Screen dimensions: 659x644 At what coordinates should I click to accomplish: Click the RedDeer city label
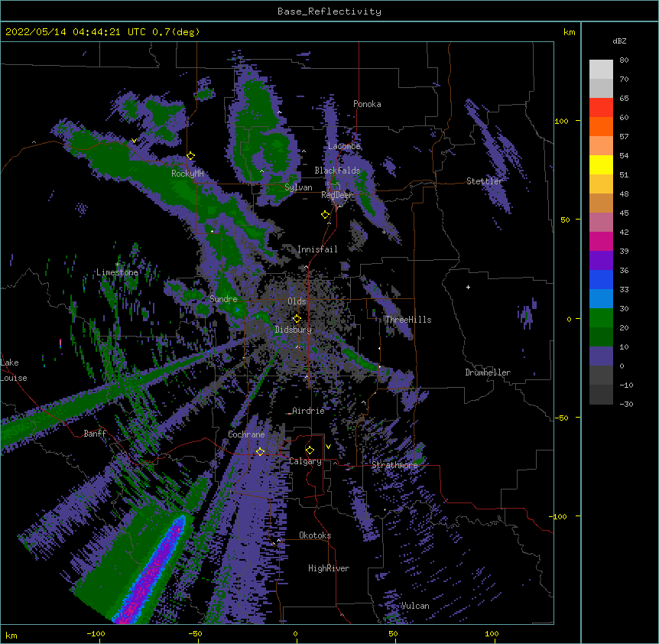(x=337, y=195)
